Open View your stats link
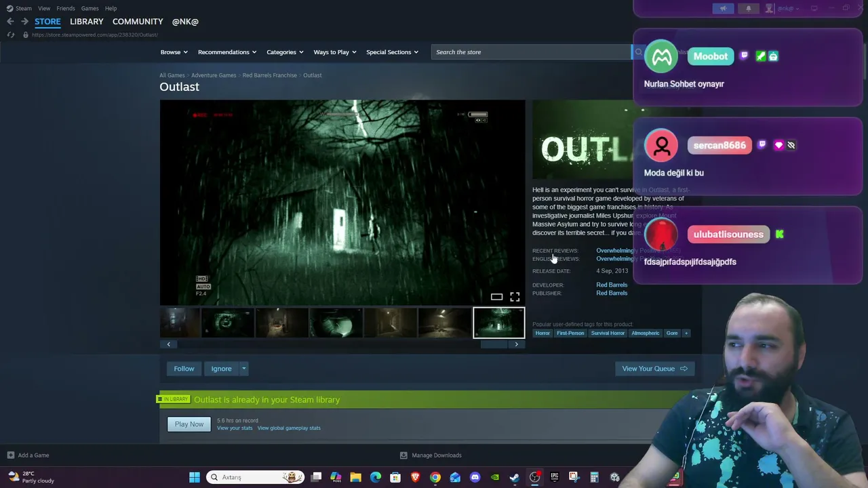The height and width of the screenshot is (488, 868). pyautogui.click(x=235, y=428)
